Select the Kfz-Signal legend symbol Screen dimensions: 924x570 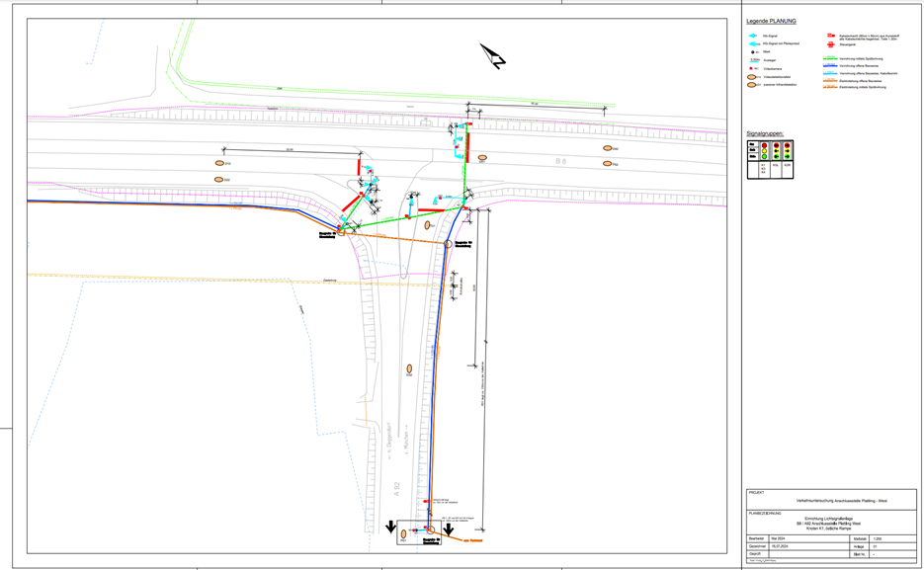[752, 36]
